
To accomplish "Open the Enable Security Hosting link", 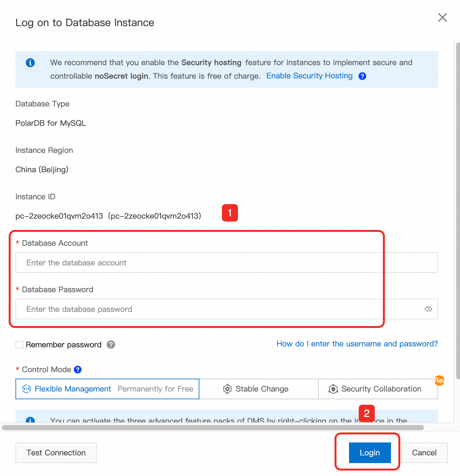I will click(x=309, y=76).
